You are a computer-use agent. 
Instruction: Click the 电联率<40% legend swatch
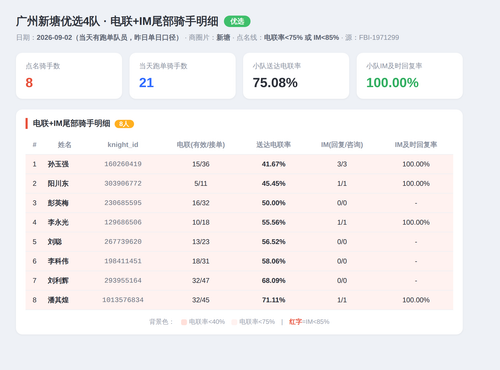click(184, 322)
